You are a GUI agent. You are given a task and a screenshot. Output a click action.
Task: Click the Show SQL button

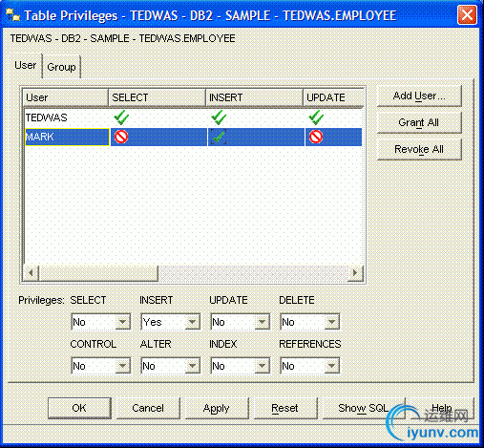[x=364, y=408]
